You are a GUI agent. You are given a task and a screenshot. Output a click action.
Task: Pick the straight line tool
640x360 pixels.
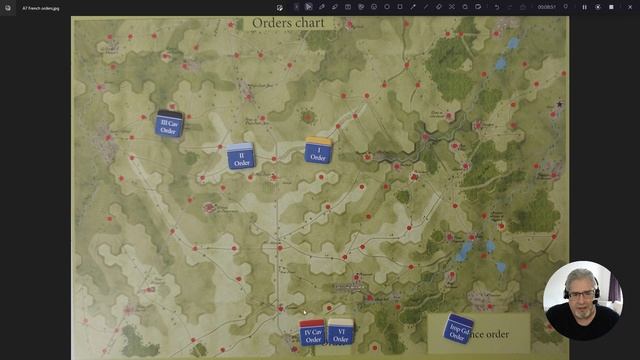[426, 7]
